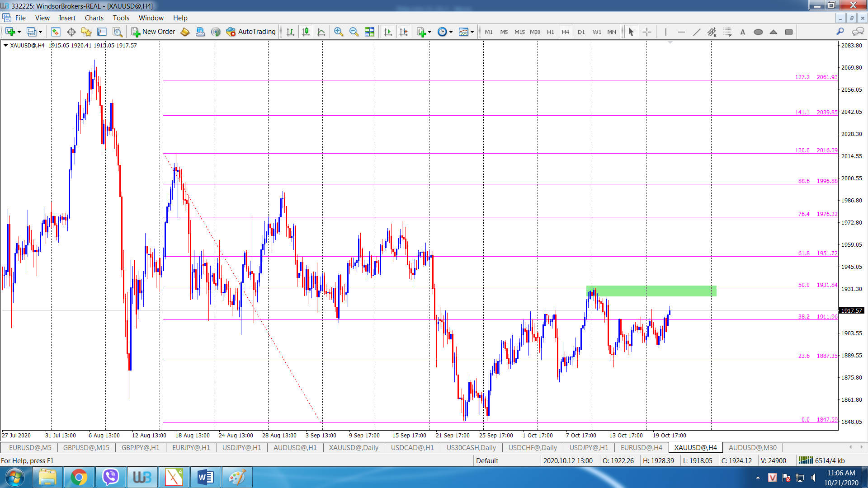The image size is (868, 488).
Task: Toggle Chart Shift
Action: pos(403,32)
